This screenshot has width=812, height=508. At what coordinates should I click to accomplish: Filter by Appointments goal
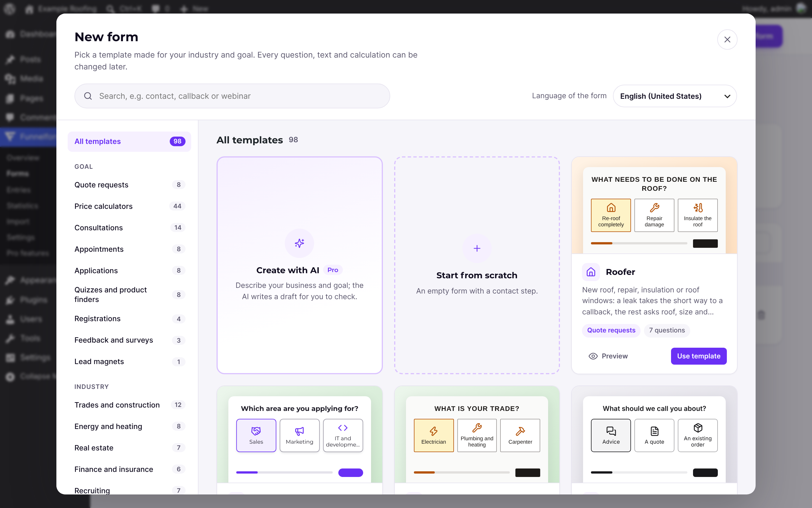129,249
